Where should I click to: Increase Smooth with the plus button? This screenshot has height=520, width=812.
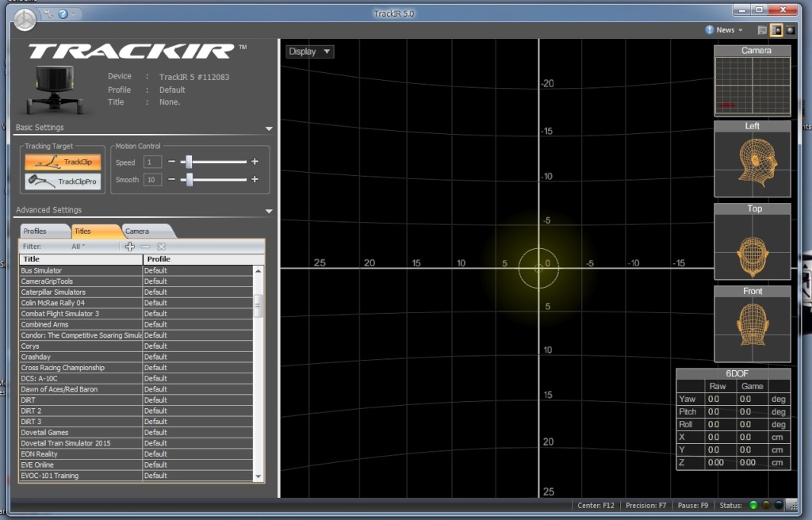click(x=255, y=179)
